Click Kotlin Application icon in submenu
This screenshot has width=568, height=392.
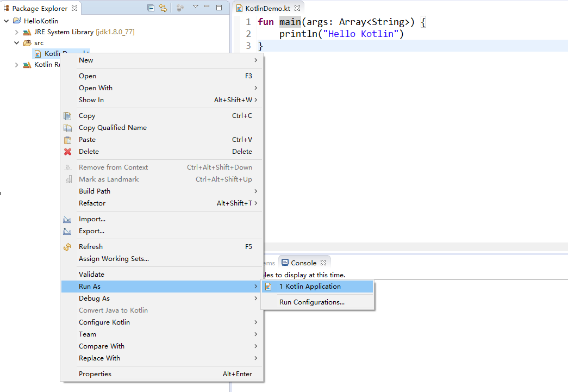(x=269, y=287)
